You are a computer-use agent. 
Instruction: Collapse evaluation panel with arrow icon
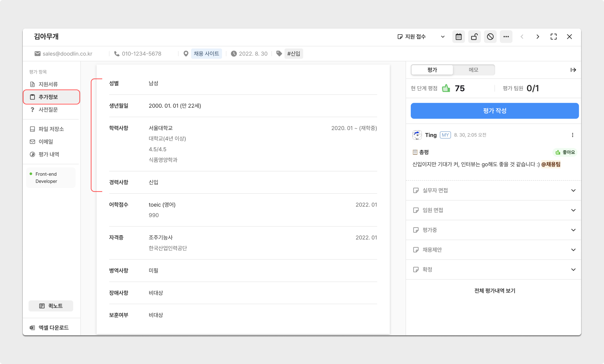(573, 70)
